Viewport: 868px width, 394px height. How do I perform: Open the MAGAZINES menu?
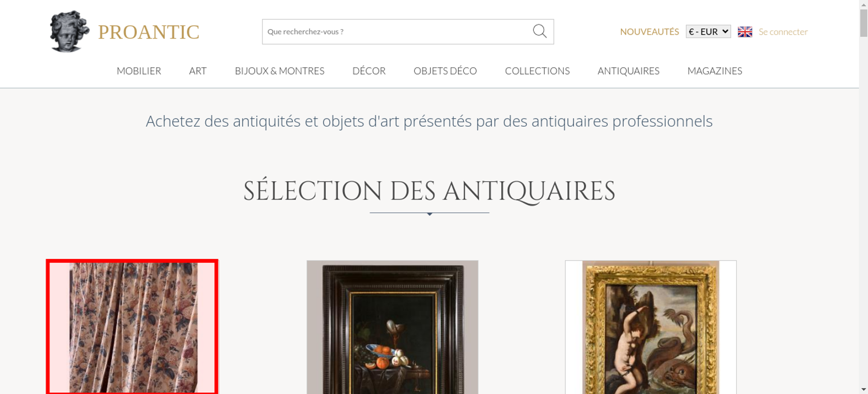715,71
